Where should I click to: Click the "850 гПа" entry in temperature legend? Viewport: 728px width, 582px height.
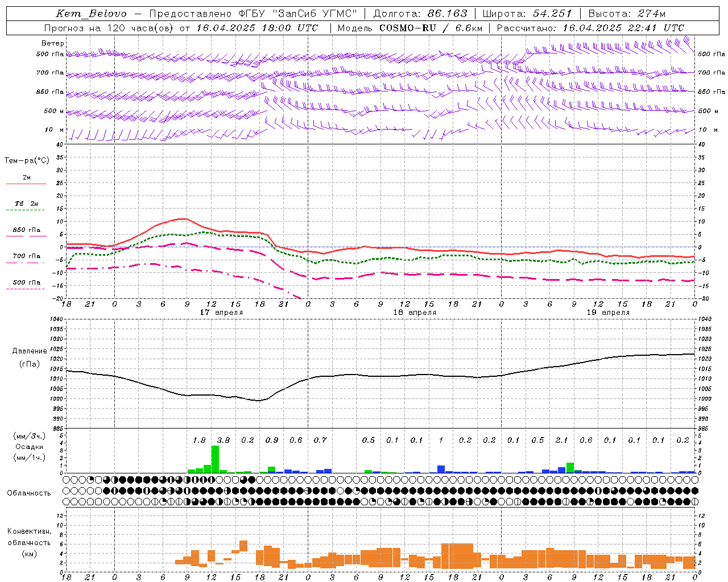click(x=27, y=230)
